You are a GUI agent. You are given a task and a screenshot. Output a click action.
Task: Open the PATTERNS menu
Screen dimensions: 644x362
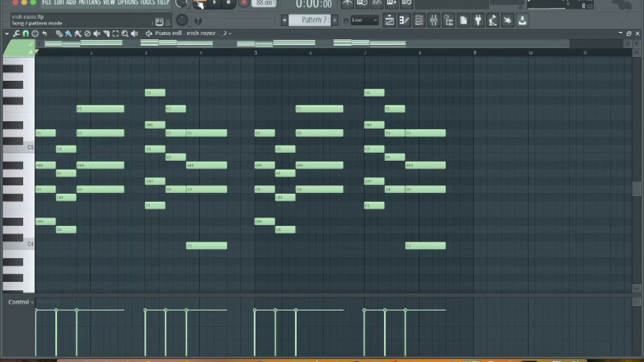90,3
